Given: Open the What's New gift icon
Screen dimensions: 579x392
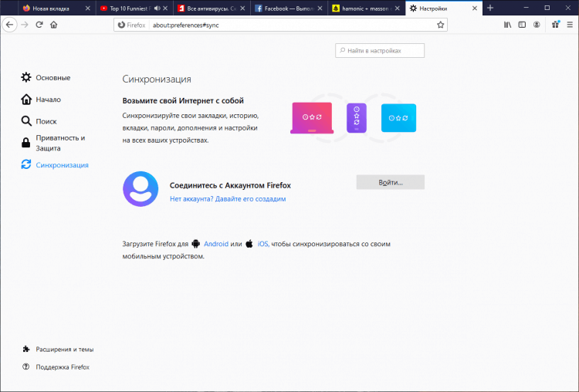Looking at the screenshot, I should (x=555, y=25).
